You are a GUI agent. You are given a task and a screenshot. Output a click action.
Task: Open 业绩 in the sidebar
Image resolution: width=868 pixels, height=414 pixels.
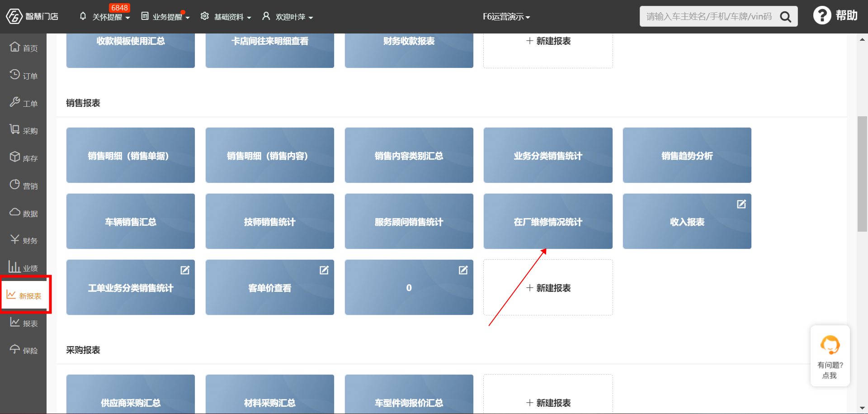click(x=24, y=267)
